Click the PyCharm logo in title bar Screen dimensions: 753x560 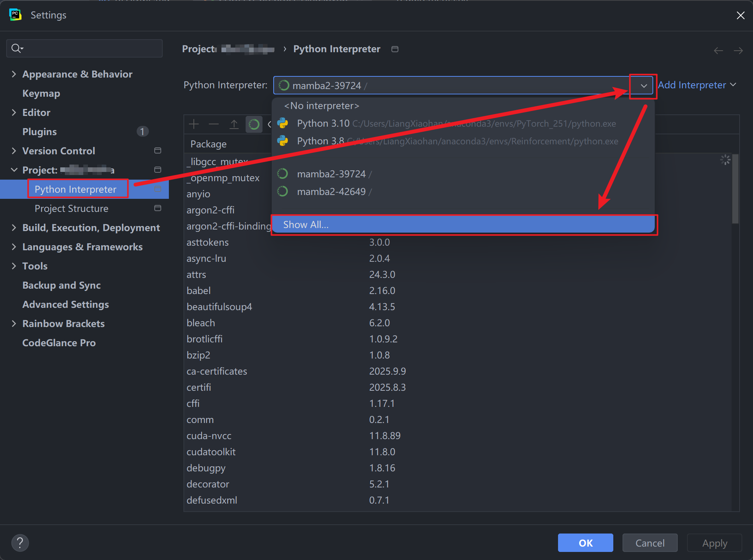click(x=15, y=15)
